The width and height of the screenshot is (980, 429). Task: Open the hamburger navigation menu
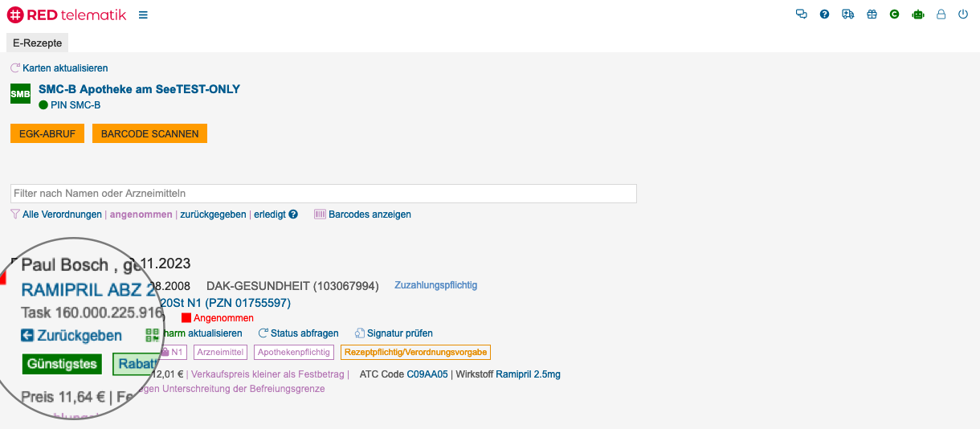[143, 14]
